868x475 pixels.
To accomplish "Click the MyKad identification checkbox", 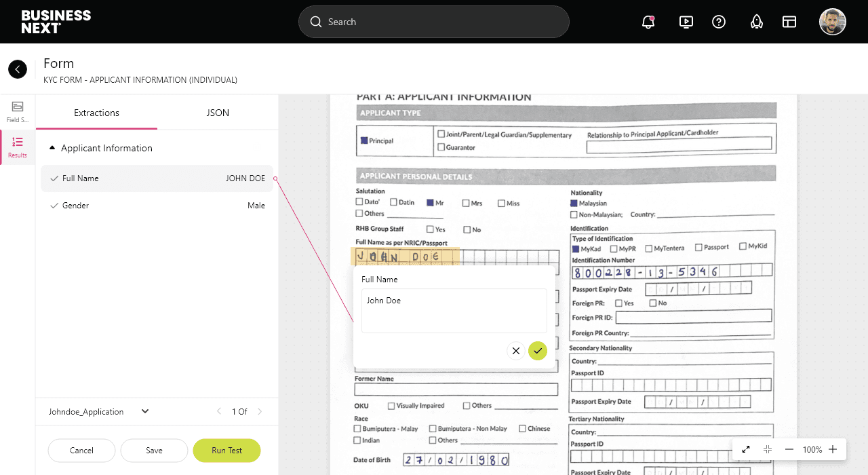I will [x=576, y=249].
